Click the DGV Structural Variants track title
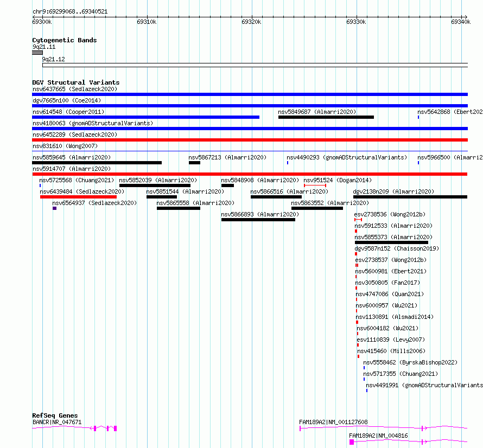The image size is (483, 448). click(76, 82)
